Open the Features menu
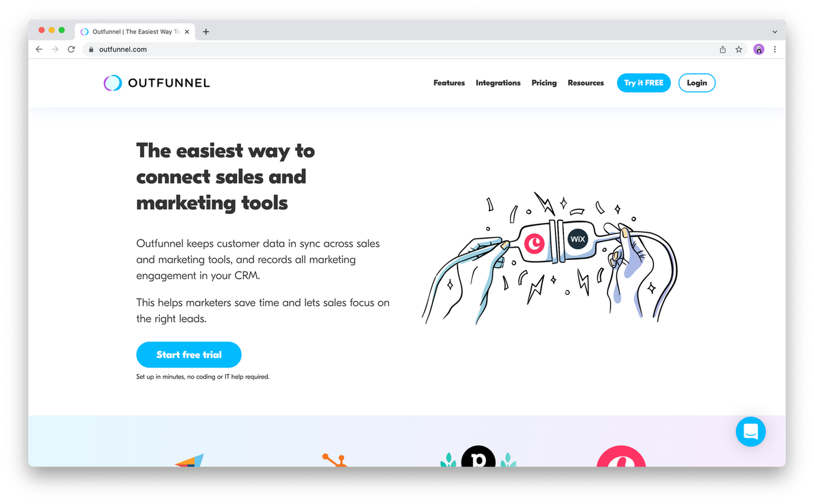 (449, 83)
